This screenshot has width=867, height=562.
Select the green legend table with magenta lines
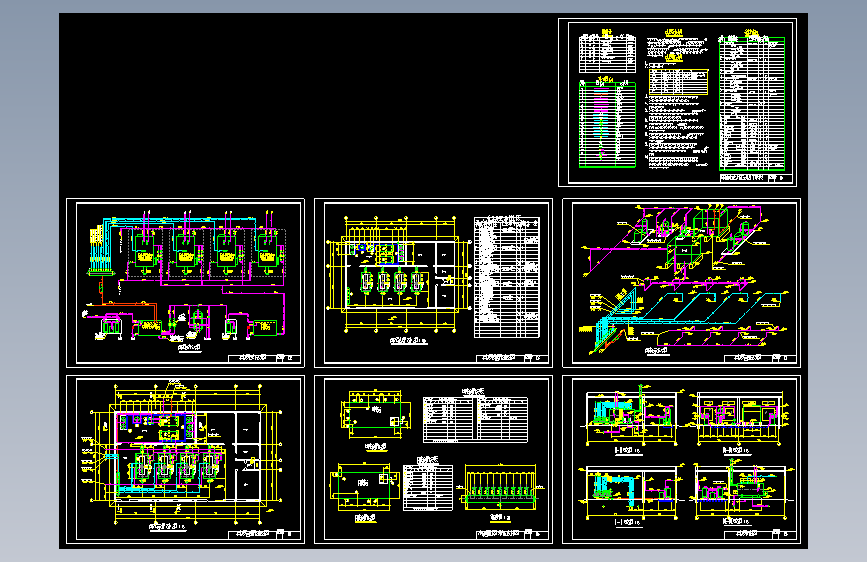click(607, 124)
